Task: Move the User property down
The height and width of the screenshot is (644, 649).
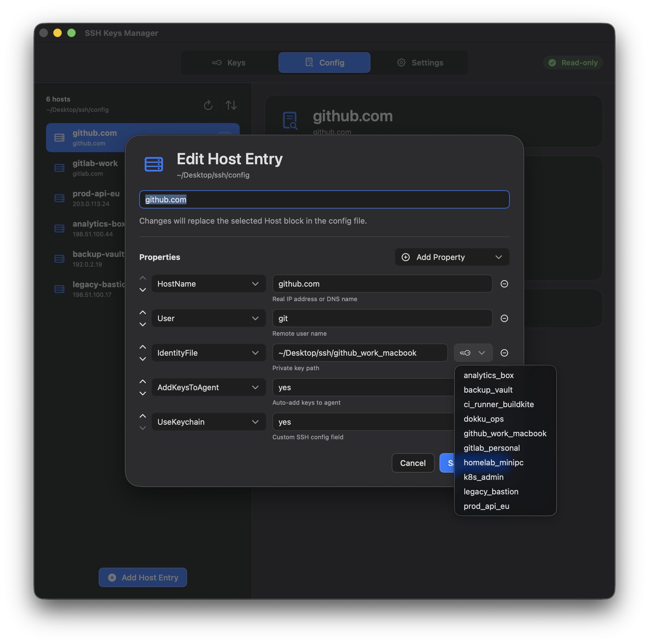Action: click(142, 324)
